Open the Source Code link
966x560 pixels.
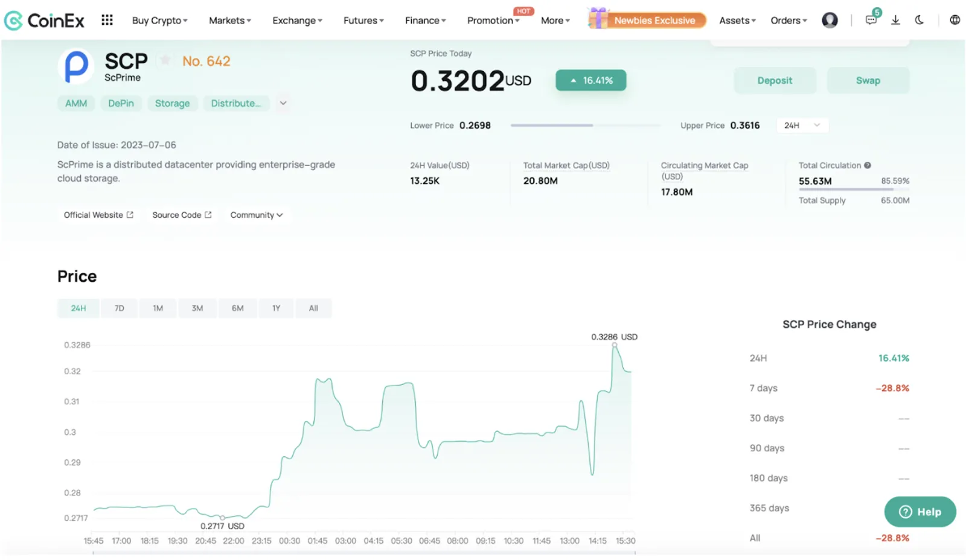pyautogui.click(x=182, y=215)
